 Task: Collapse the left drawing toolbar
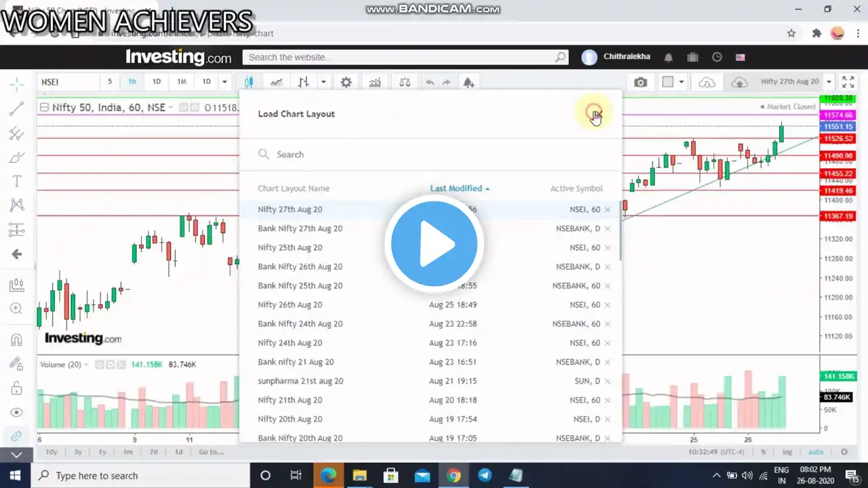point(17,455)
